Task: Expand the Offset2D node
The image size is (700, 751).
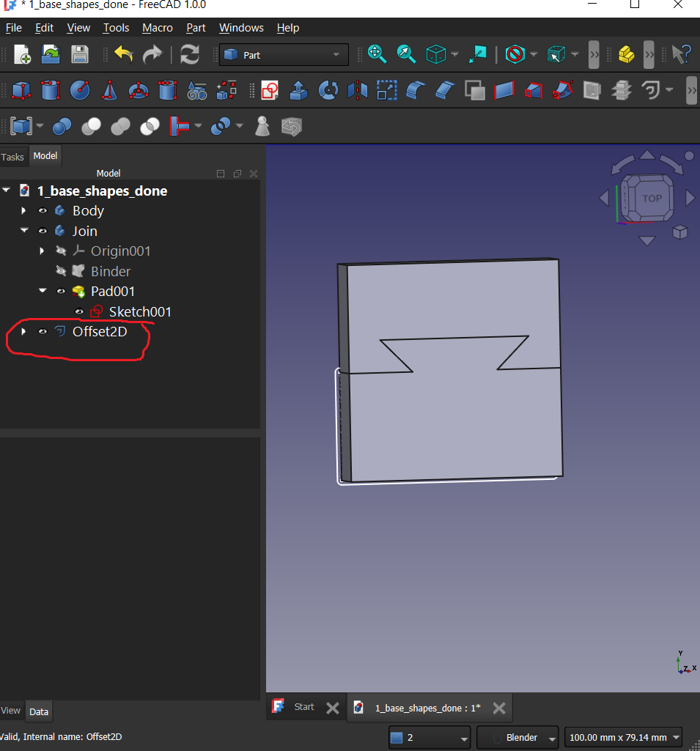Action: click(23, 331)
